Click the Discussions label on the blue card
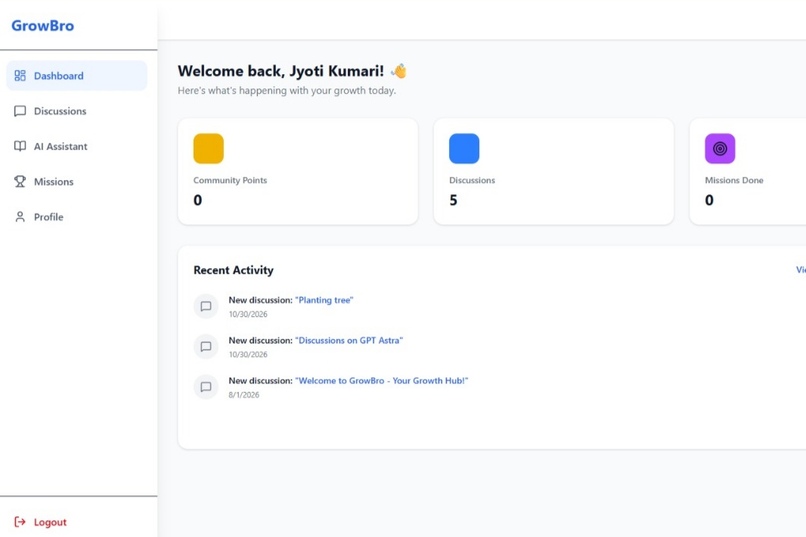806x537 pixels. click(x=472, y=180)
